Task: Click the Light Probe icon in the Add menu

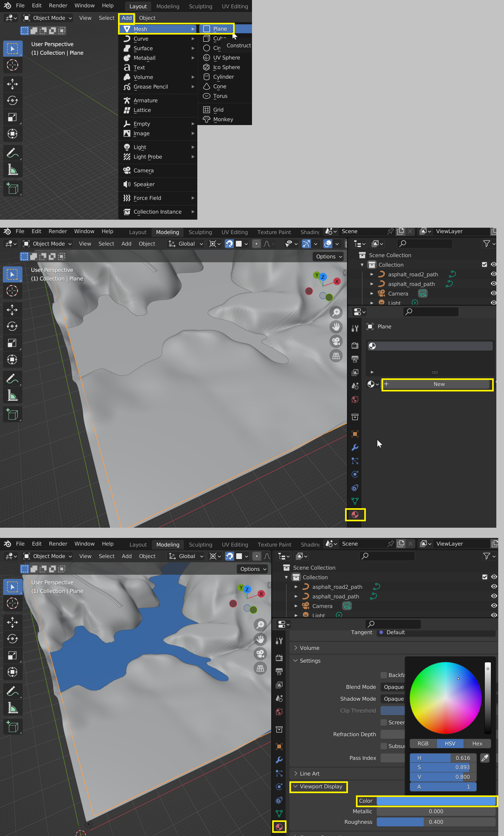Action: pyautogui.click(x=127, y=157)
